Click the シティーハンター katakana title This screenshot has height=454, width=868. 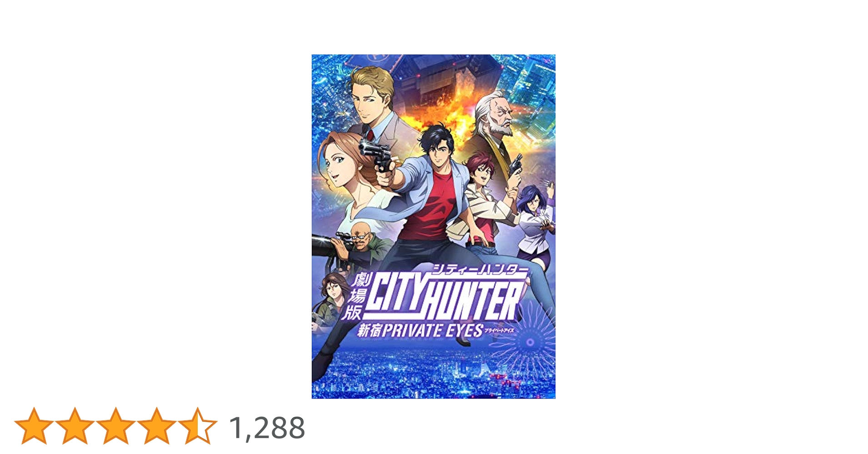[480, 270]
